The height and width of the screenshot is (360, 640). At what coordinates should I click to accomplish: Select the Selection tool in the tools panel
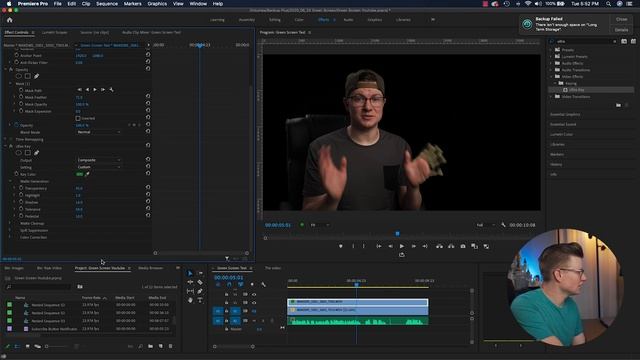190,273
